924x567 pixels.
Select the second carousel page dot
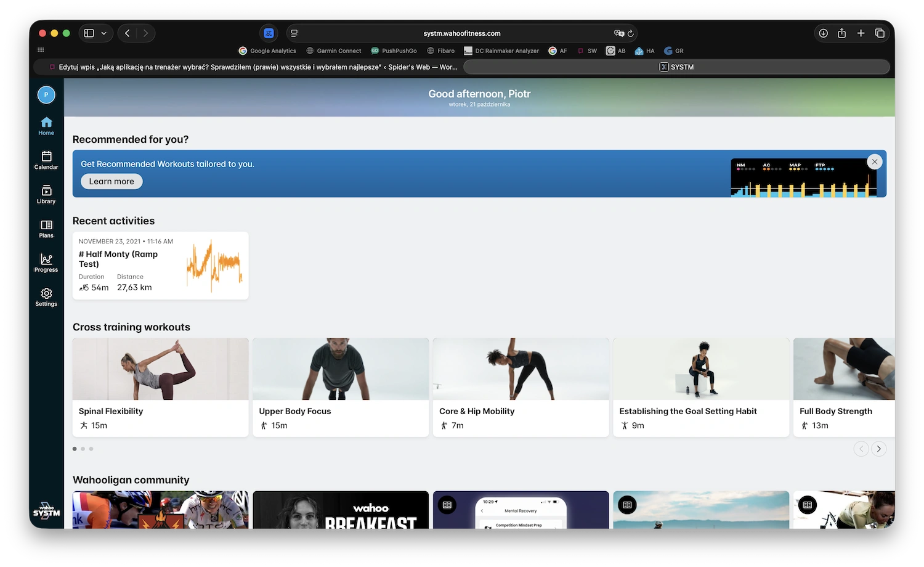tap(83, 449)
